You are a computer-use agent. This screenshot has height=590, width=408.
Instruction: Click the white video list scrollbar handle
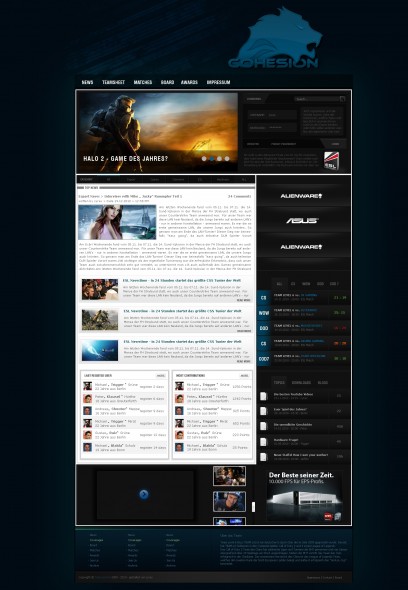pos(253,507)
